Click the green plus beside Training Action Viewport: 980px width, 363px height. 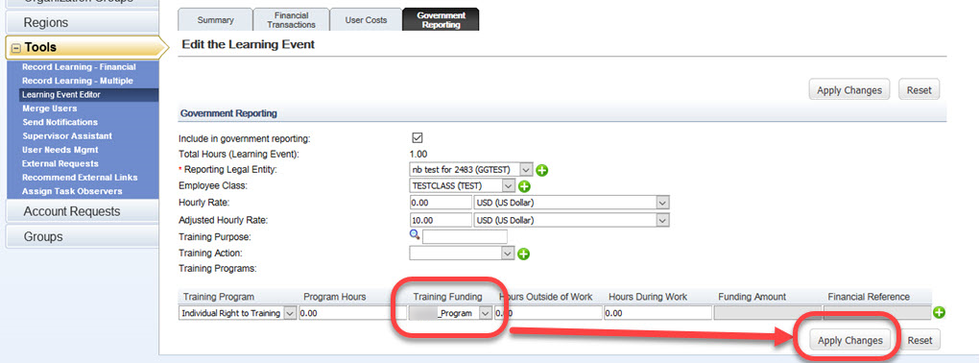pyautogui.click(x=524, y=254)
